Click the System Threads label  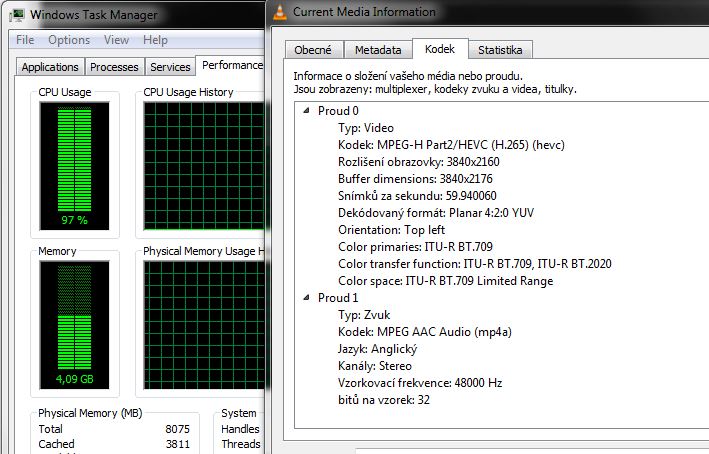coord(241,444)
